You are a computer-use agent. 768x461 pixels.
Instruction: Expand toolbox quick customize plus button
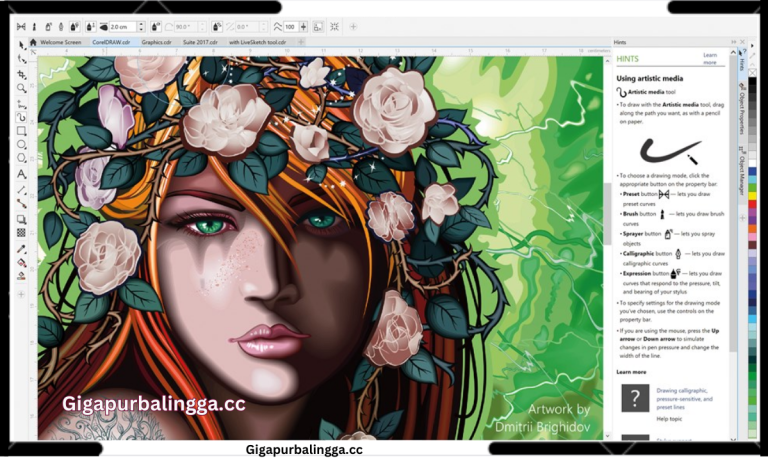[21, 295]
